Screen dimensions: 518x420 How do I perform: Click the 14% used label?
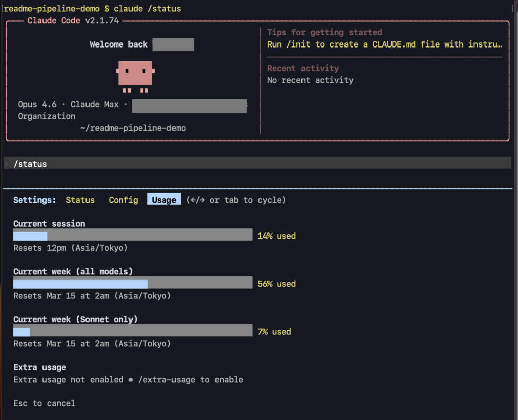click(x=276, y=236)
